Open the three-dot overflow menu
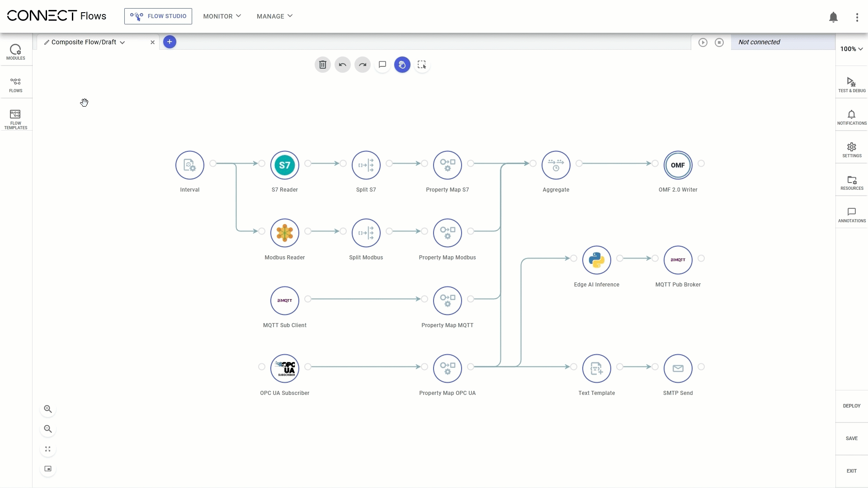Viewport: 868px width, 488px height. pyautogui.click(x=857, y=17)
